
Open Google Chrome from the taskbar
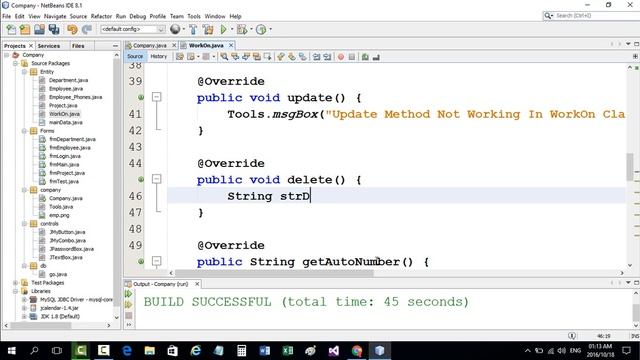point(357,351)
